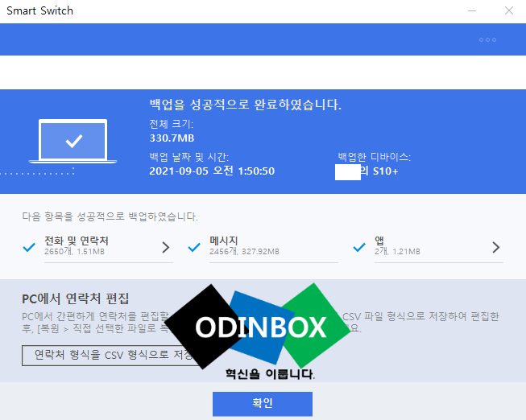Click the checkmark beside 메시지
Viewport: 526px width, 420px height.
(x=194, y=247)
